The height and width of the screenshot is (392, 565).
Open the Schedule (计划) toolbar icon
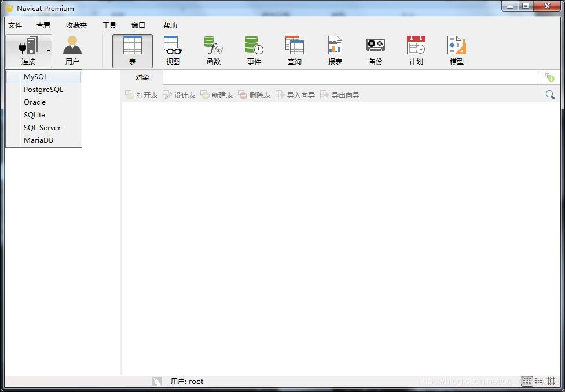click(416, 51)
